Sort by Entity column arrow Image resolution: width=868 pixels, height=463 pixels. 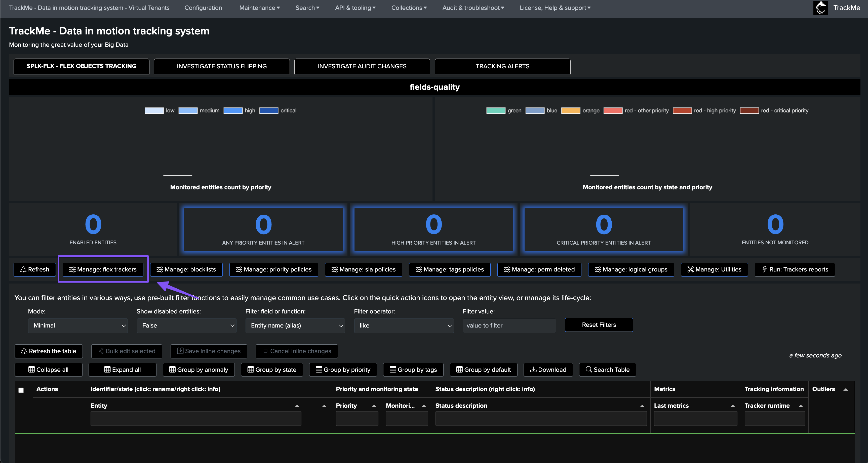pos(297,406)
